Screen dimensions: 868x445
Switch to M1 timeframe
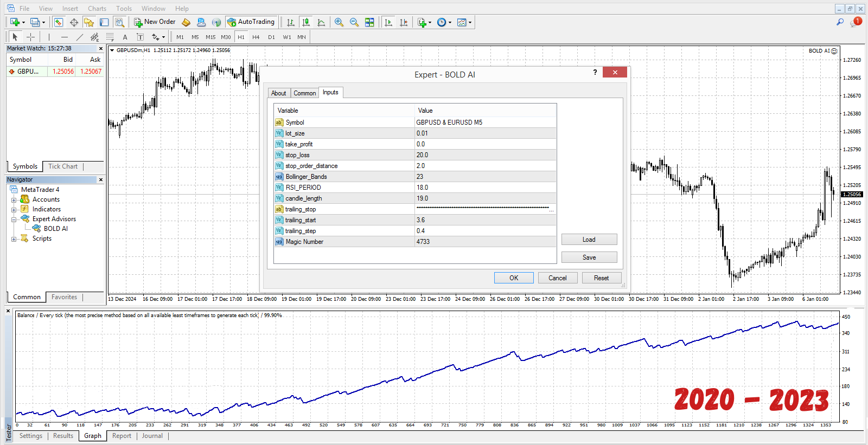pos(180,37)
